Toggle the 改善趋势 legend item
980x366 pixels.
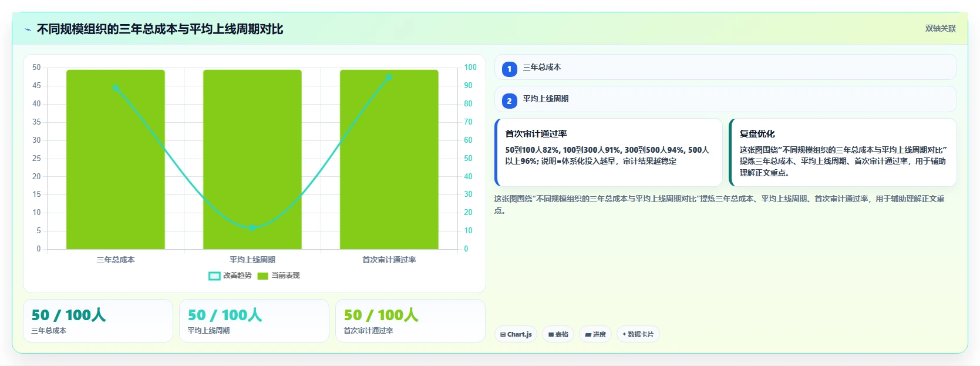click(230, 276)
